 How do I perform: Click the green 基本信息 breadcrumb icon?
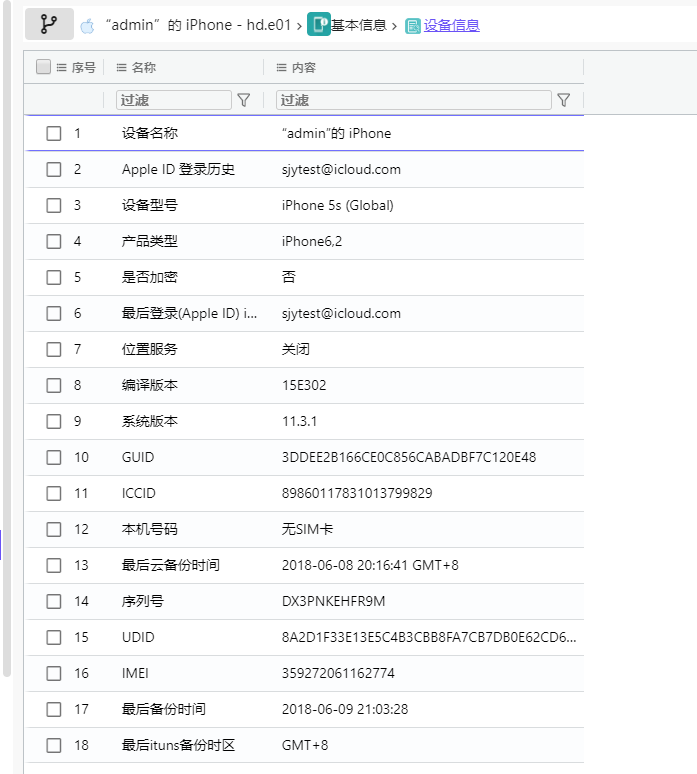point(318,24)
